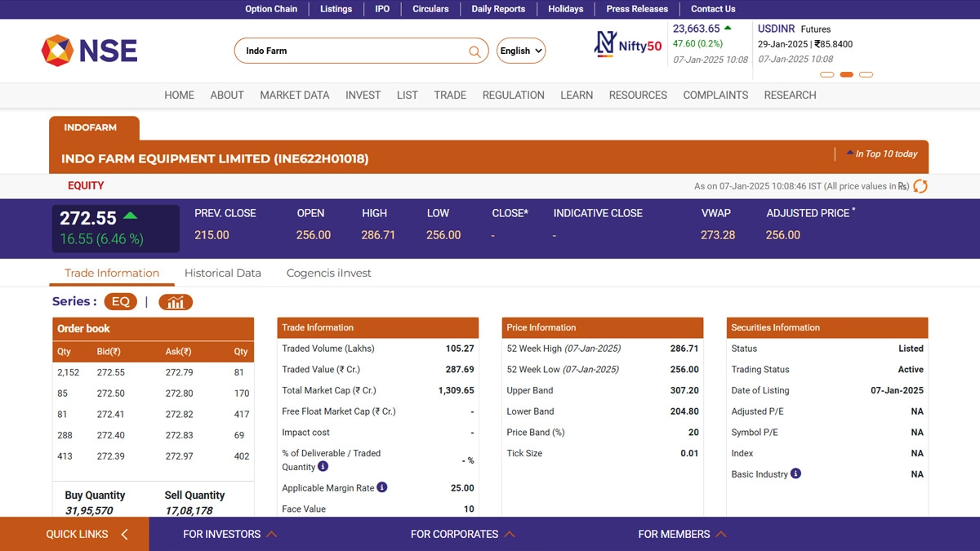The width and height of the screenshot is (980, 551).
Task: Open the English language dropdown
Action: click(x=520, y=51)
